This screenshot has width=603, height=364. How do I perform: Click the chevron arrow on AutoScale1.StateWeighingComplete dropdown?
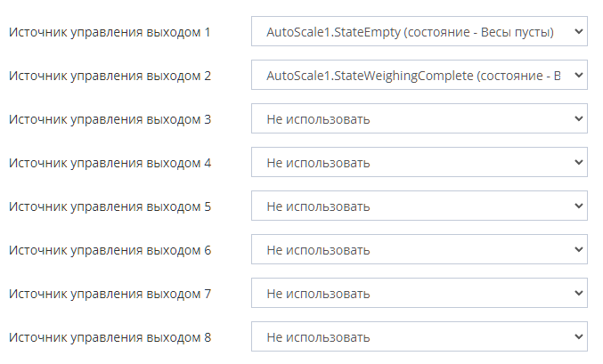pos(578,77)
